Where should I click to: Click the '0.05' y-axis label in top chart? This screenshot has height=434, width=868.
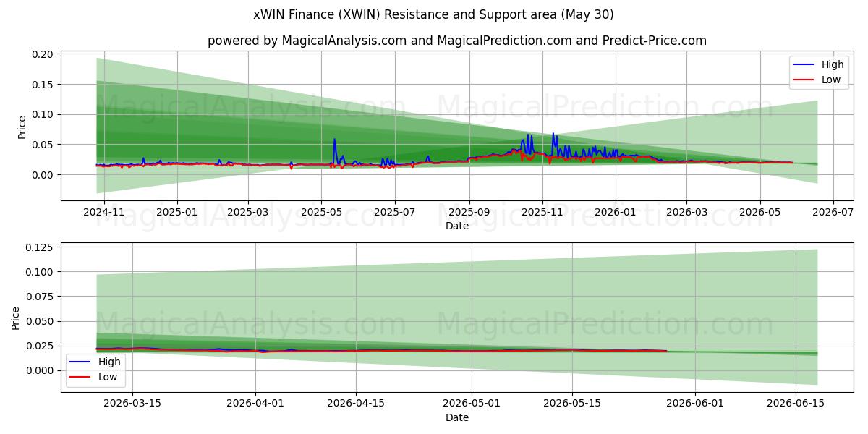[43, 145]
